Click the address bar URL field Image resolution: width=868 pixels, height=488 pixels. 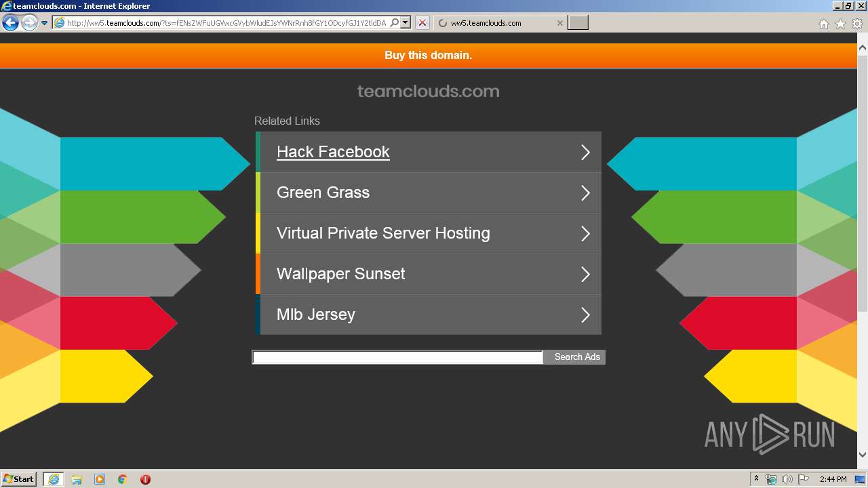[226, 23]
